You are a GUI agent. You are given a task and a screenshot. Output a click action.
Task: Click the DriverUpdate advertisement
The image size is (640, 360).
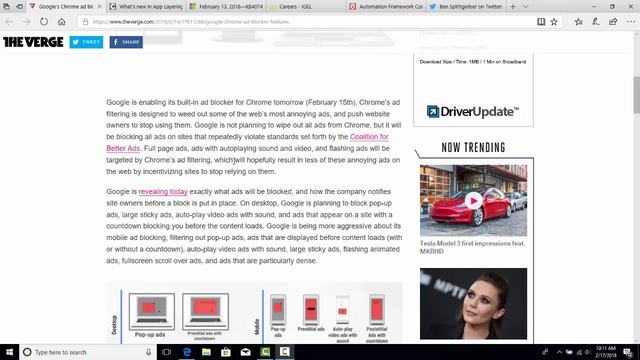473,90
